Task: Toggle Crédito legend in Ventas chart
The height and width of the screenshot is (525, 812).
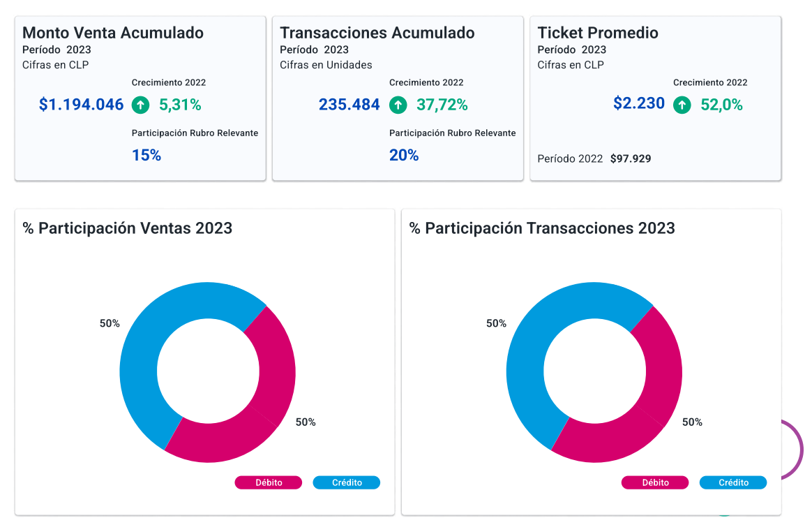Action: pyautogui.click(x=347, y=482)
